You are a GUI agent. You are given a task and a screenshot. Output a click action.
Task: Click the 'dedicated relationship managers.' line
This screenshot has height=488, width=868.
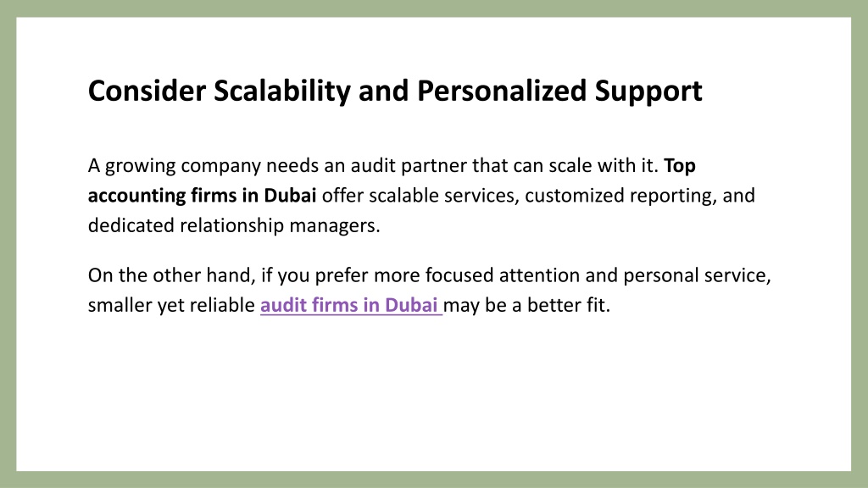click(234, 225)
